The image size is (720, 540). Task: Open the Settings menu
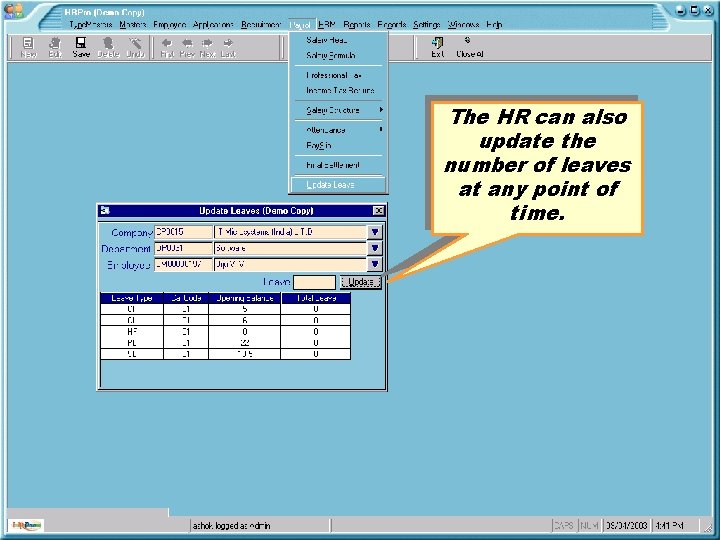point(427,24)
